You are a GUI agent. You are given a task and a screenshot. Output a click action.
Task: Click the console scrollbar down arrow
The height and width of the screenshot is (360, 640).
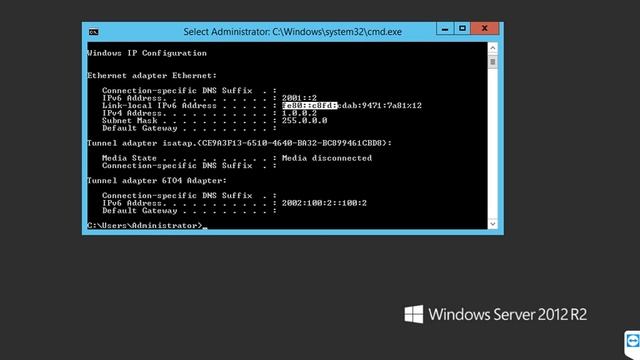coord(493,224)
